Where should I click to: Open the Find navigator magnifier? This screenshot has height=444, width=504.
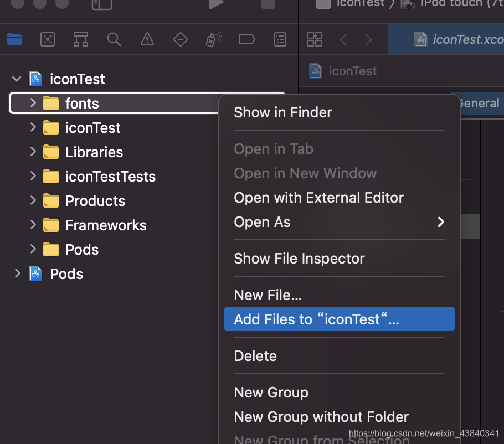114,39
